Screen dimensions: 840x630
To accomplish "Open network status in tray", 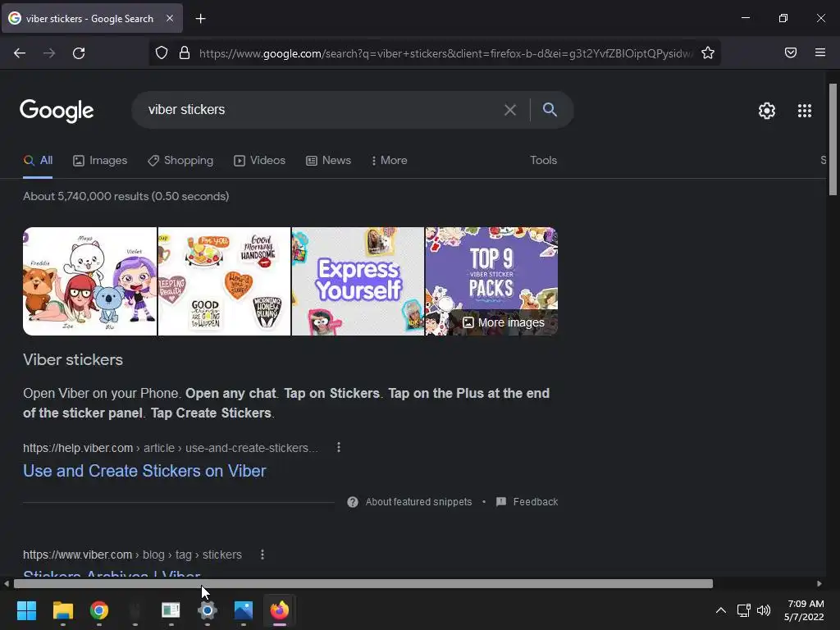I will pyautogui.click(x=743, y=610).
